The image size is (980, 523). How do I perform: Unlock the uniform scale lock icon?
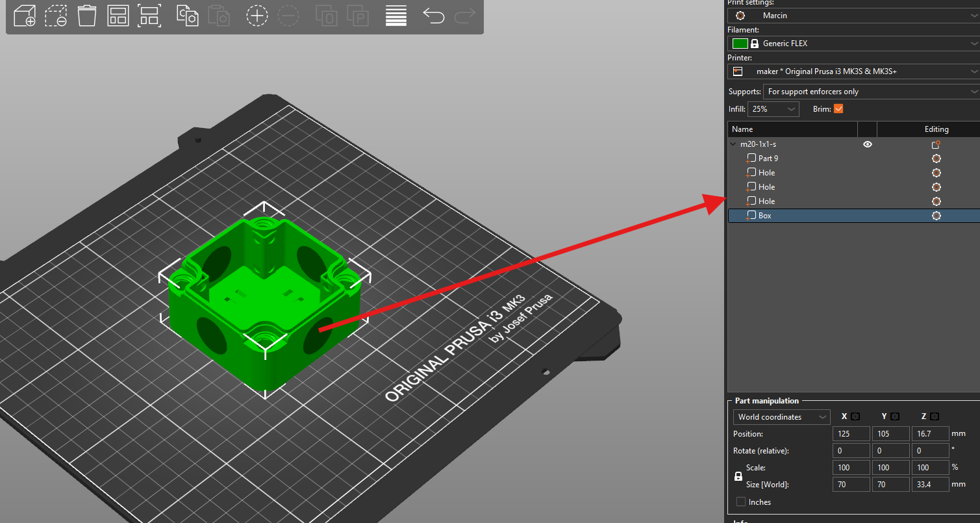pyautogui.click(x=738, y=476)
